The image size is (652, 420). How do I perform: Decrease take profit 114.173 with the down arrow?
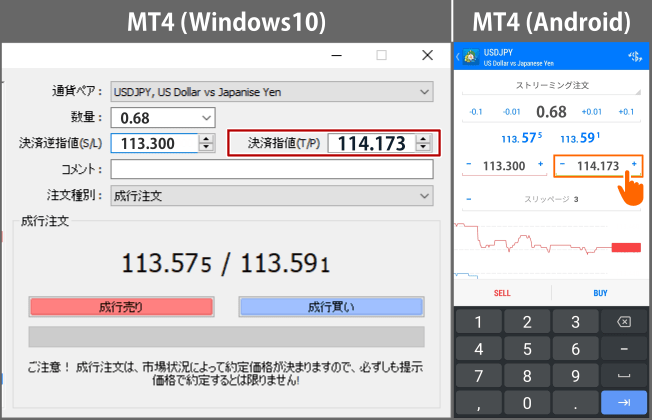tap(423, 147)
